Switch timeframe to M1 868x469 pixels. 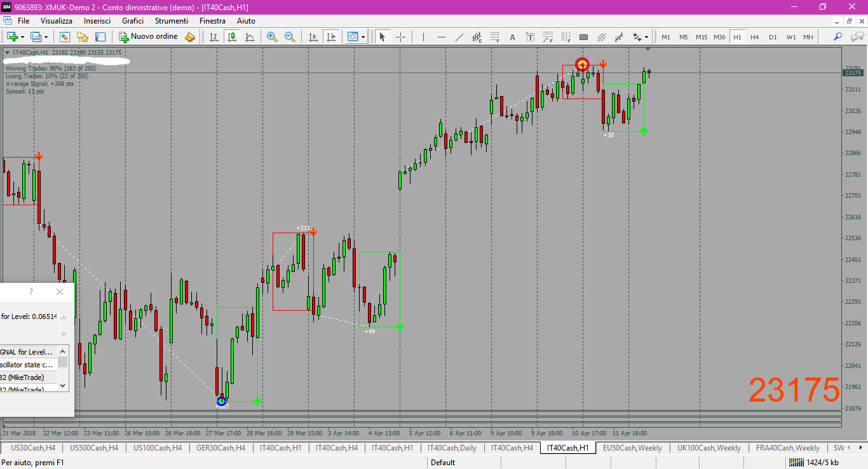tap(666, 37)
